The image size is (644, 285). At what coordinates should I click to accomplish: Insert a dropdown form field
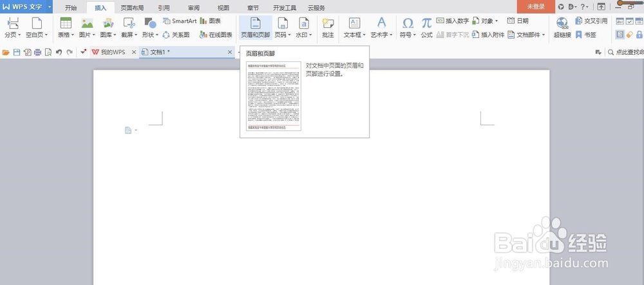tap(639, 21)
